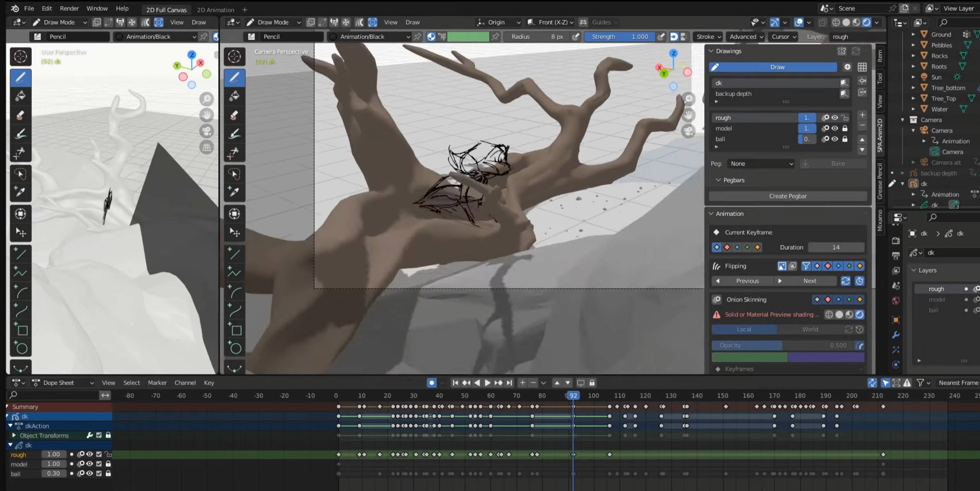Image resolution: width=980 pixels, height=491 pixels.
Task: Click the camera view icon in viewport gizmo
Action: [x=689, y=131]
